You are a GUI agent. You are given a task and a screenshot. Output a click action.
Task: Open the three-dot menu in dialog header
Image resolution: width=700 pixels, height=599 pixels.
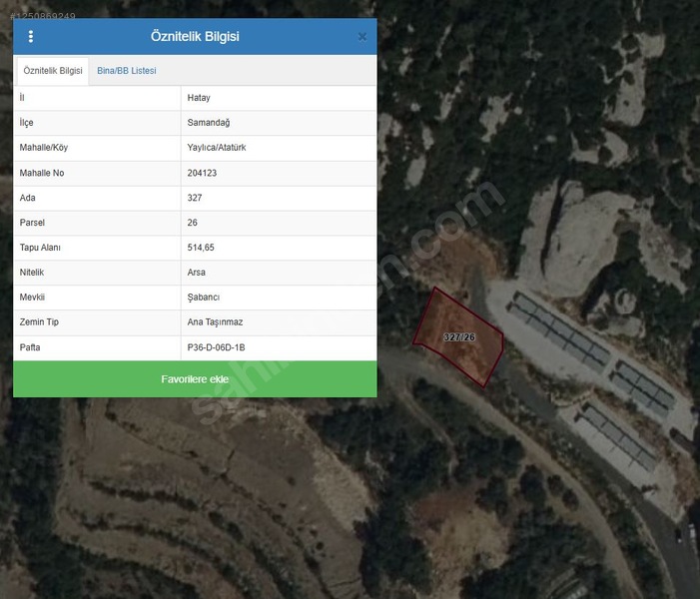pyautogui.click(x=31, y=37)
